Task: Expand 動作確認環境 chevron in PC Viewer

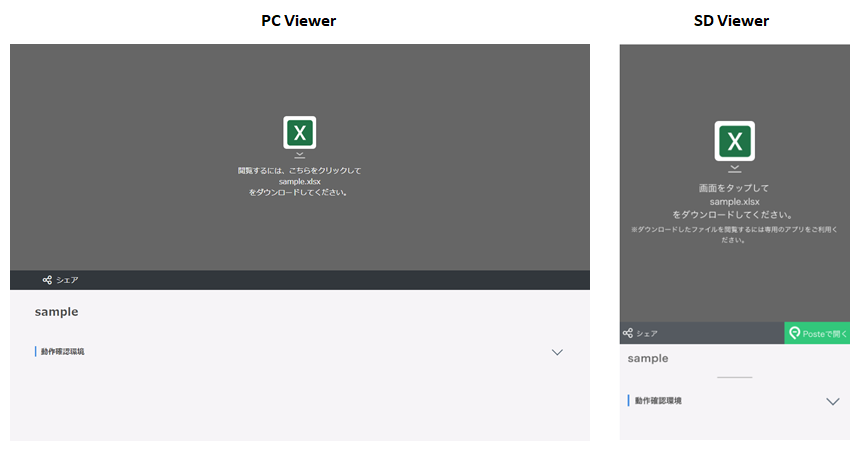Action: [557, 352]
